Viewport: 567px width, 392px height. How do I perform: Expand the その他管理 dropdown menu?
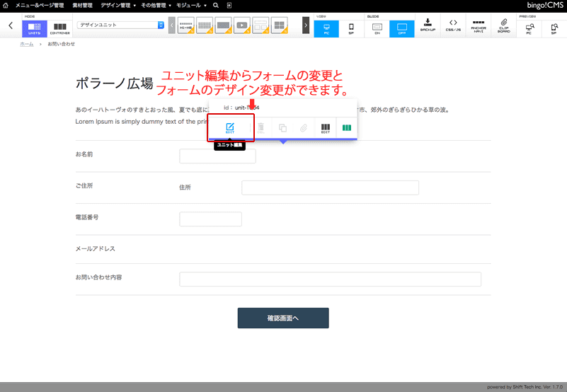click(156, 6)
